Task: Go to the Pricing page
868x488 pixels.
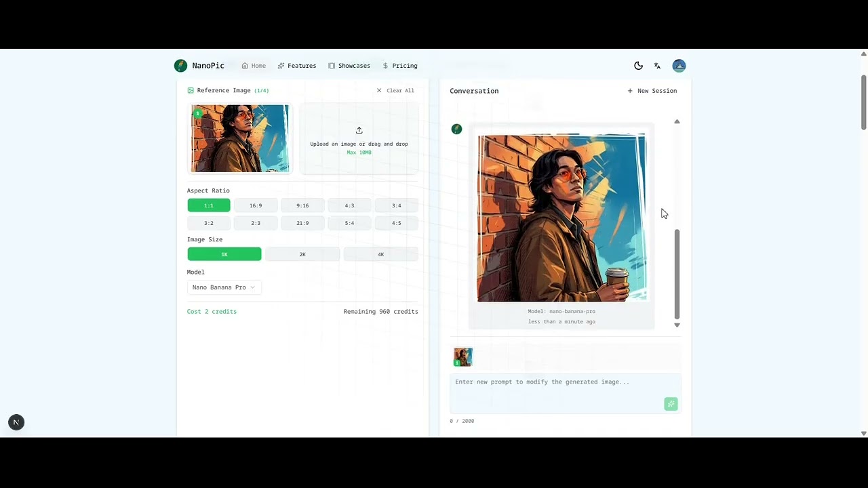Action: click(400, 66)
